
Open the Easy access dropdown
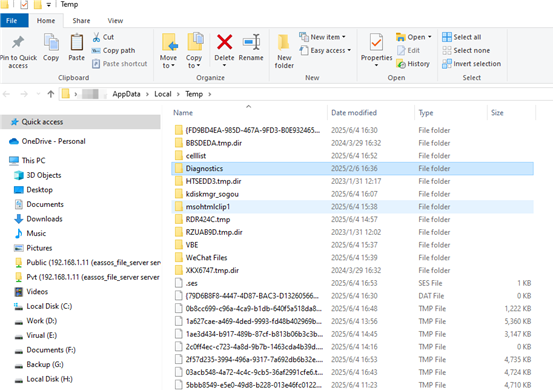(325, 50)
